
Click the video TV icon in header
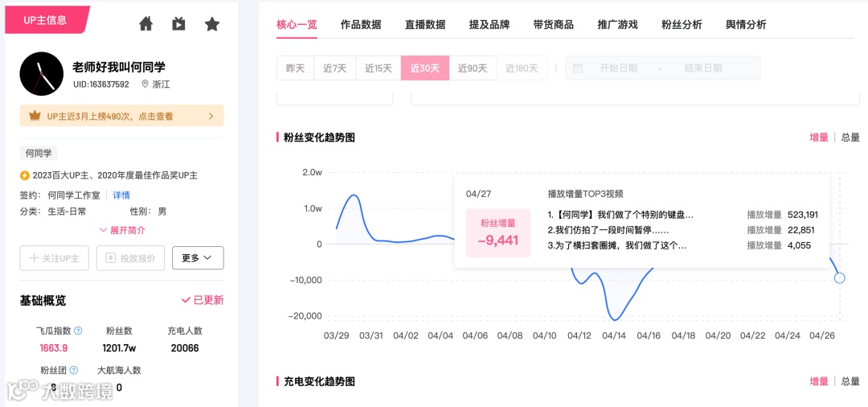tap(178, 24)
